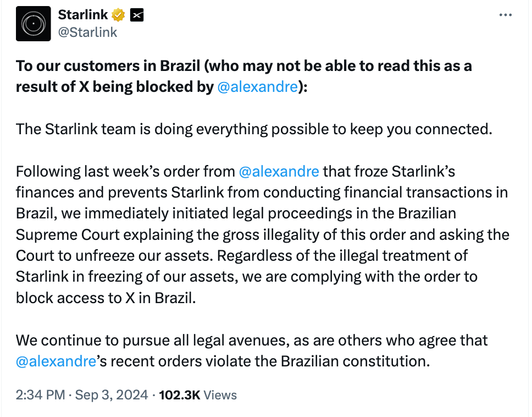Click the Sep 3, 2024 date

point(110,395)
